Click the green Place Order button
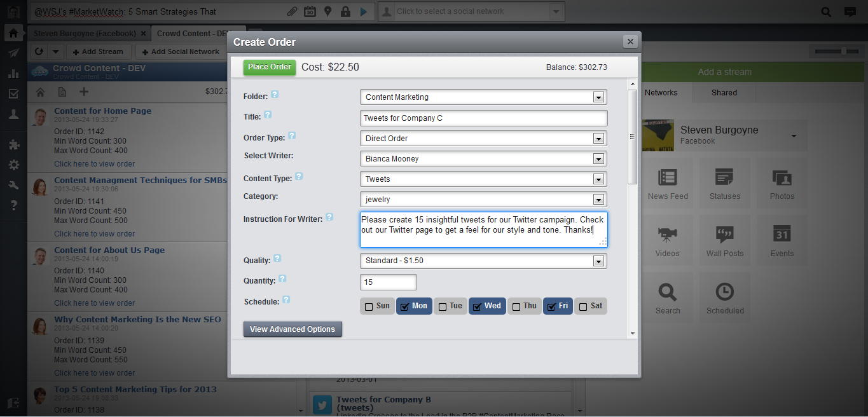 pos(269,66)
